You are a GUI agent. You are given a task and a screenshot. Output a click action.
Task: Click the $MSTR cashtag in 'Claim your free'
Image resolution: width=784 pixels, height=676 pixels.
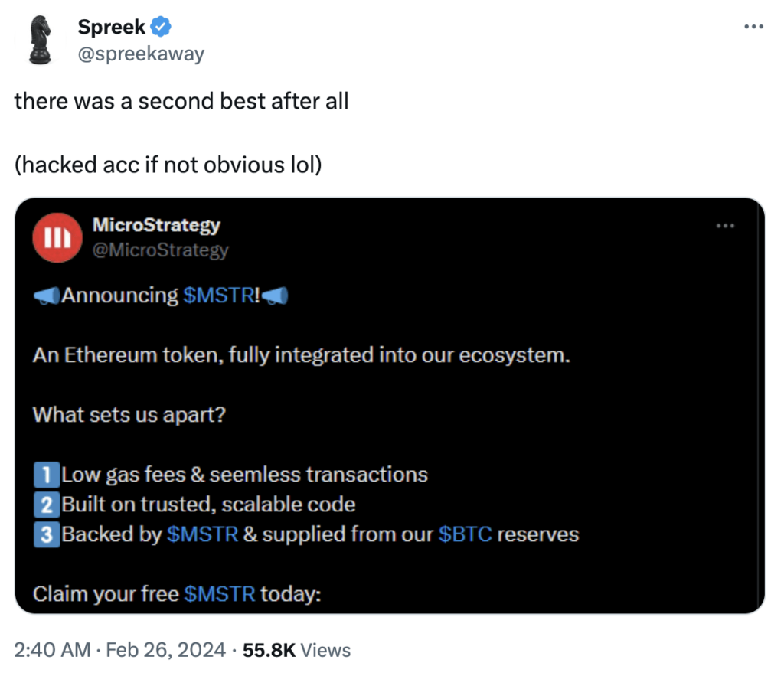(x=220, y=594)
